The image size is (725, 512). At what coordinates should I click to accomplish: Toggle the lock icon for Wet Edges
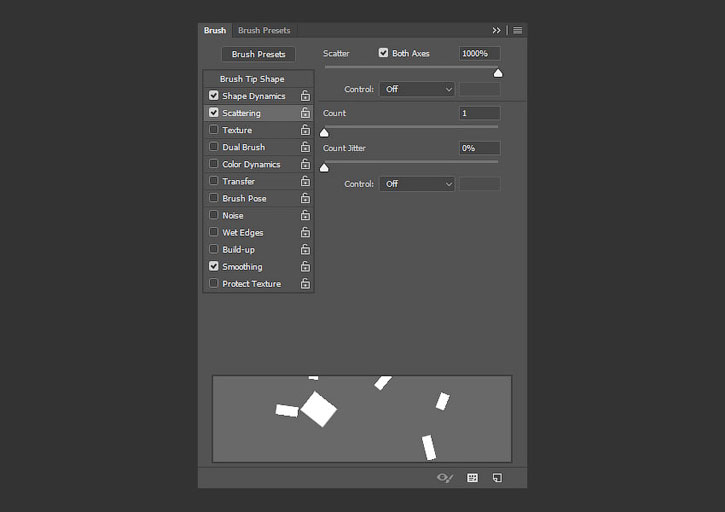pyautogui.click(x=305, y=233)
